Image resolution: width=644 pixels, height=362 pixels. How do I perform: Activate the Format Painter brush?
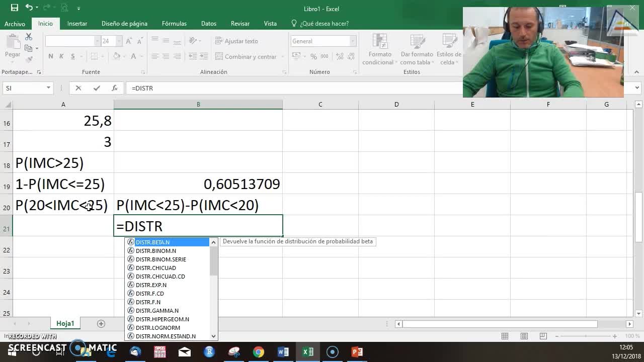[29, 59]
